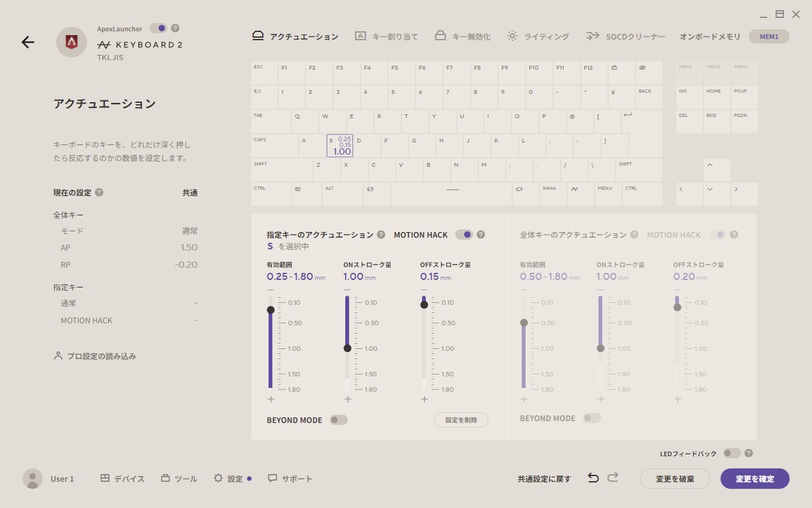812x508 pixels.
Task: Open the ライティング lighting settings icon
Action: (x=511, y=36)
